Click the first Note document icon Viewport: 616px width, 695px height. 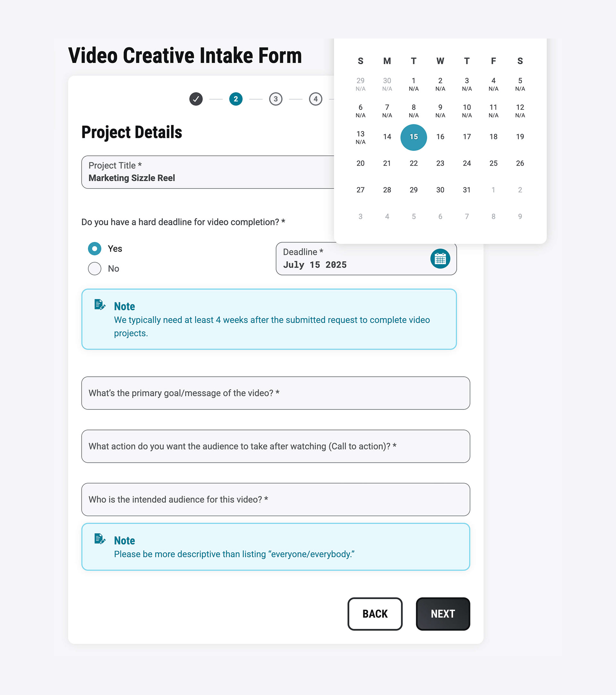point(100,305)
